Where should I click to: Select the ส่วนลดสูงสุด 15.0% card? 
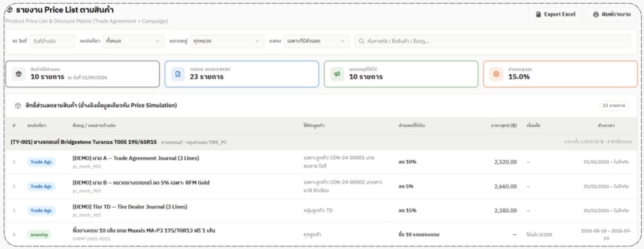pos(560,74)
